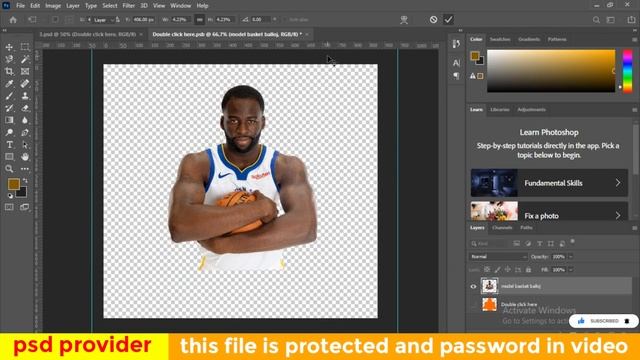Image resolution: width=640 pixels, height=360 pixels.
Task: Commit the transform with the checkmark
Action: [x=448, y=20]
